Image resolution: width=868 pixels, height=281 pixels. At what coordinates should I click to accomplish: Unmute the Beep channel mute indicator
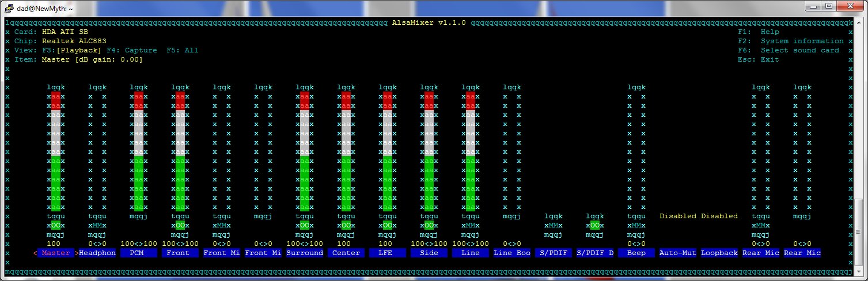636,225
